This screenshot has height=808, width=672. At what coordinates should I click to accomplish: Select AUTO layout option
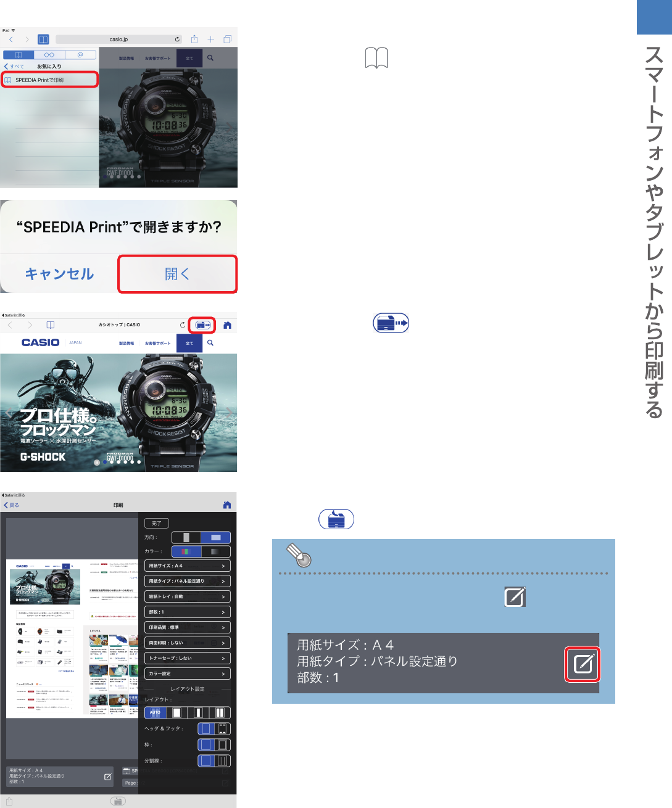[x=155, y=712]
